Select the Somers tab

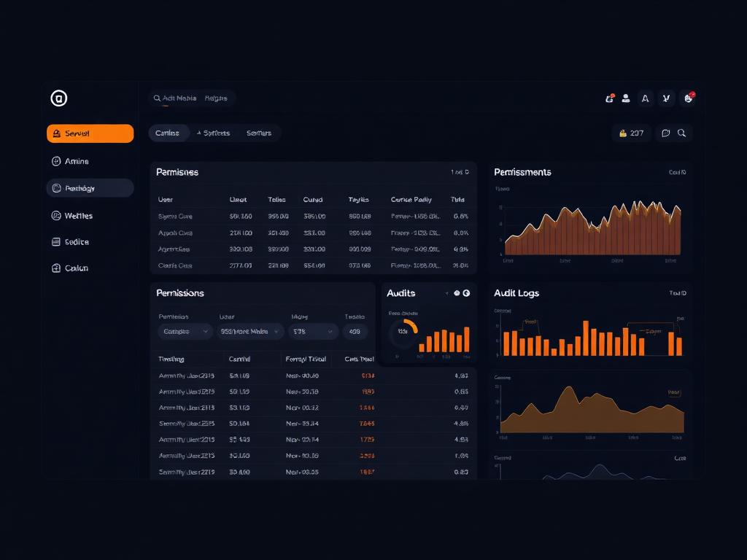pyautogui.click(x=260, y=133)
